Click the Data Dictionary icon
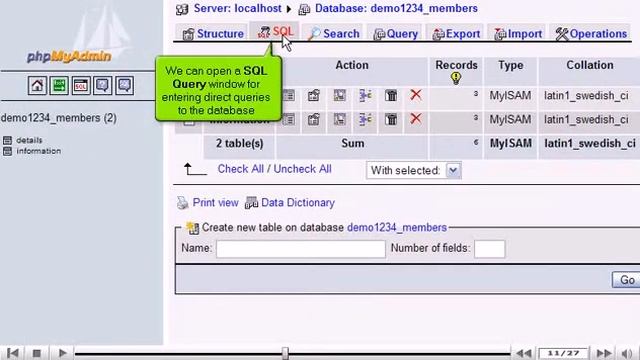 pos(251,202)
